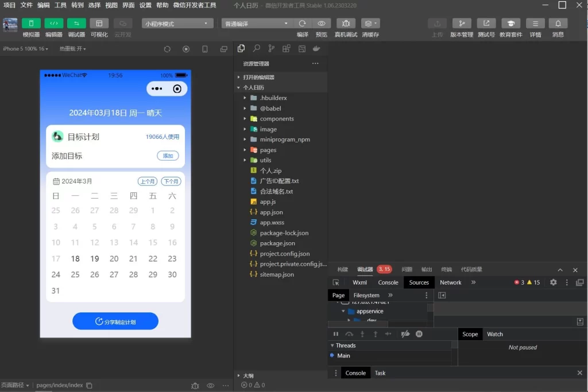
Task: Toggle device frame display in simulator
Action: (x=205, y=49)
